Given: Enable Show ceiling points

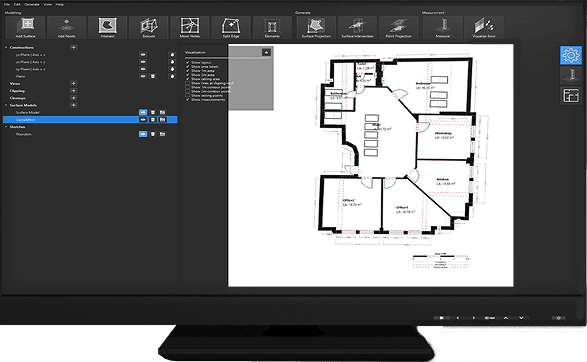Looking at the screenshot, I should click(188, 95).
